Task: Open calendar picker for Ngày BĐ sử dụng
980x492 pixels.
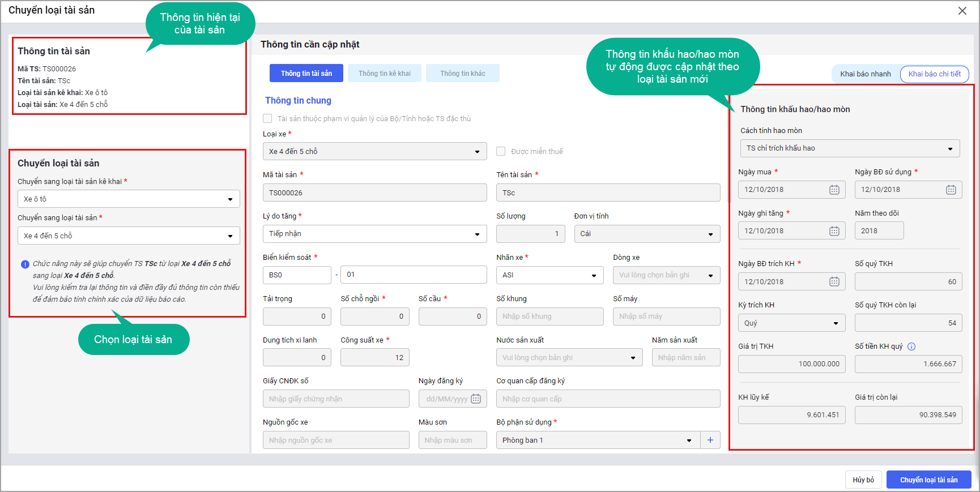Action: coord(951,190)
